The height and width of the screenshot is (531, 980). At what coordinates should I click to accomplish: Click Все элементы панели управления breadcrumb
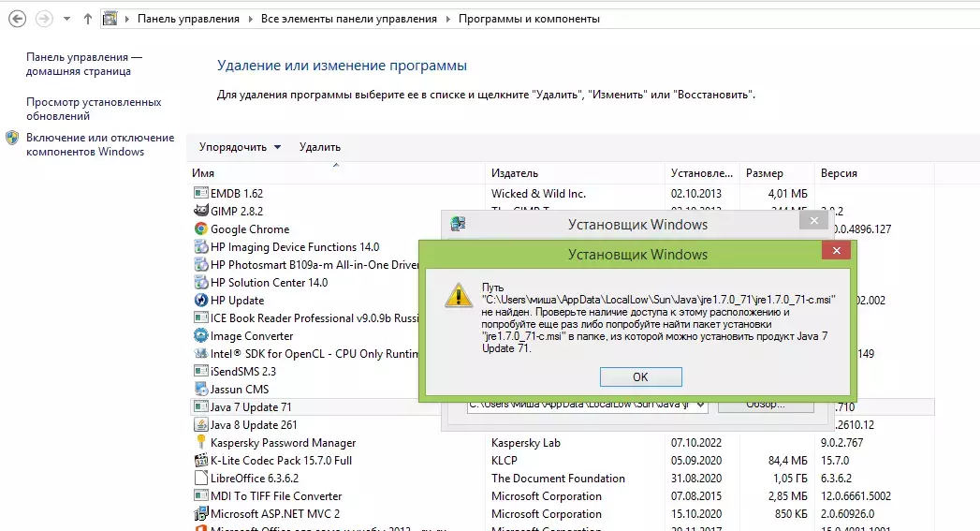(349, 19)
